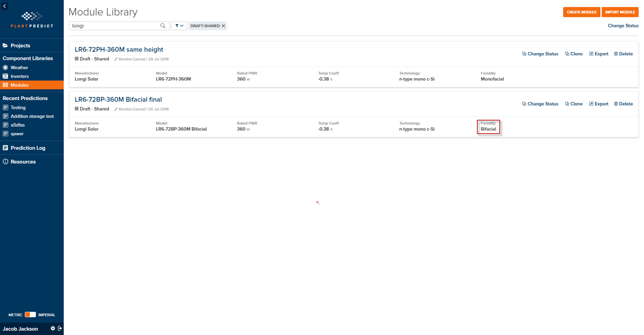Delete the LR6-72BP-360M Bifacial final module

[x=623, y=104]
